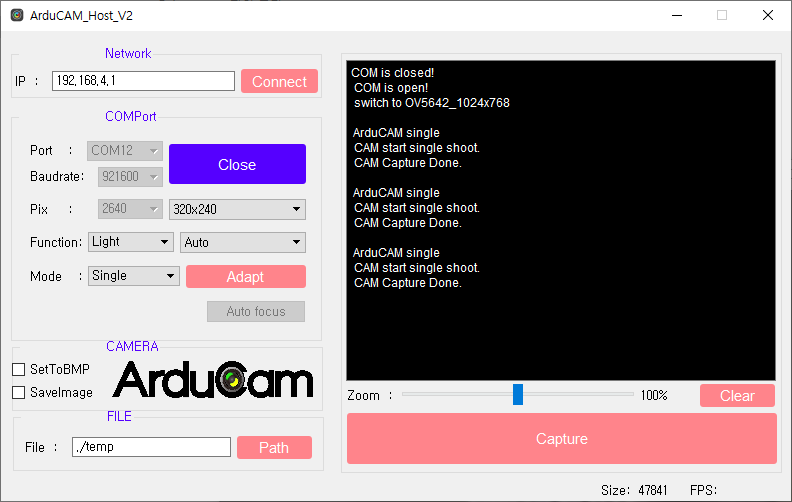Click in the IP address field

point(143,81)
